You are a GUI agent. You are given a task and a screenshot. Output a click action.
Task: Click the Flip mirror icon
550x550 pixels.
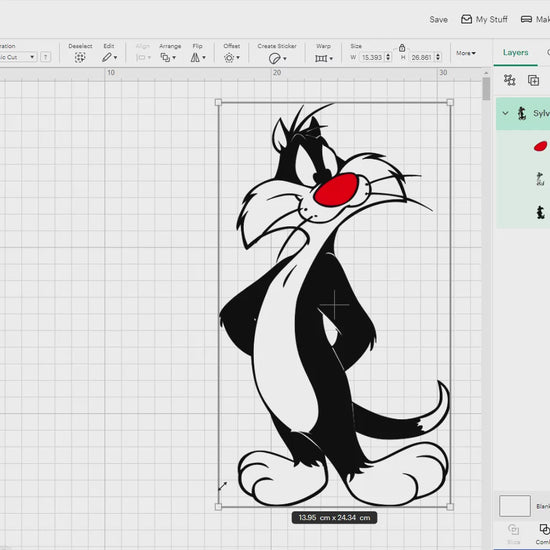(x=195, y=57)
